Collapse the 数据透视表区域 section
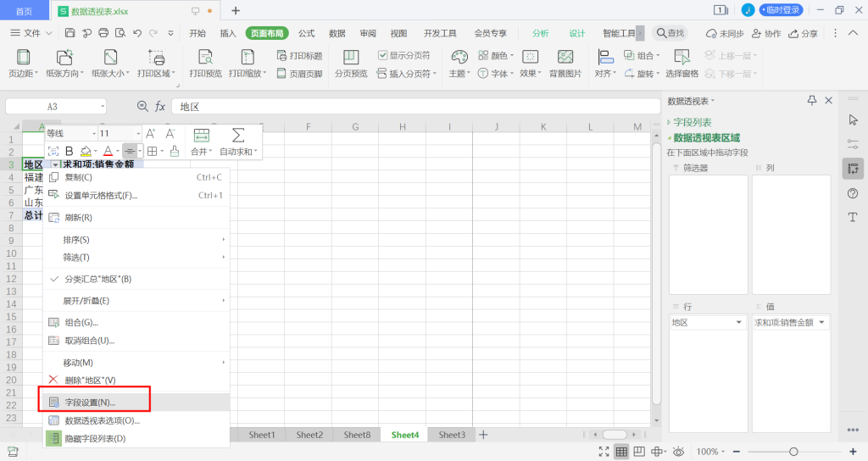Image resolution: width=868 pixels, height=461 pixels. pos(704,138)
